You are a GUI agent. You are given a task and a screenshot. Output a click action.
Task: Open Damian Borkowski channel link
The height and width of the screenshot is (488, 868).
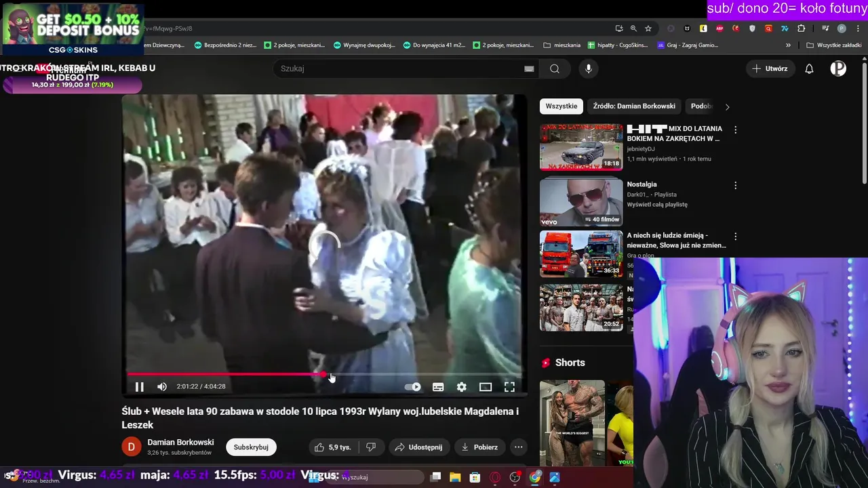coord(180,442)
